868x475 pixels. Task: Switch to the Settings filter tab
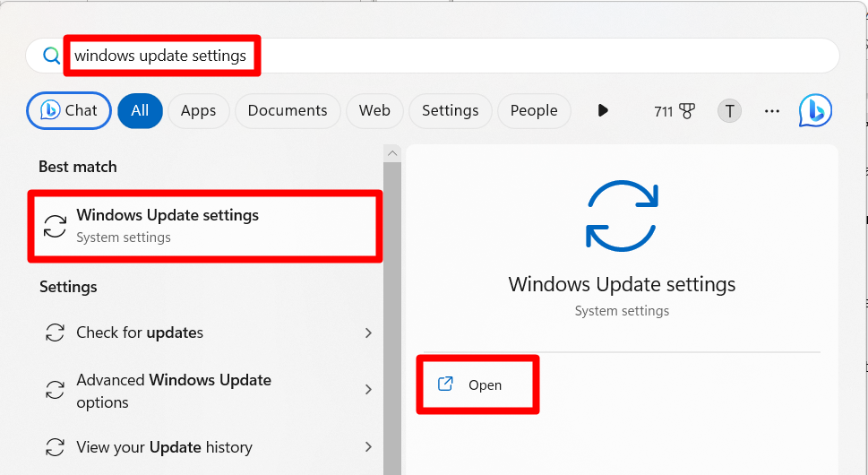[x=450, y=111]
